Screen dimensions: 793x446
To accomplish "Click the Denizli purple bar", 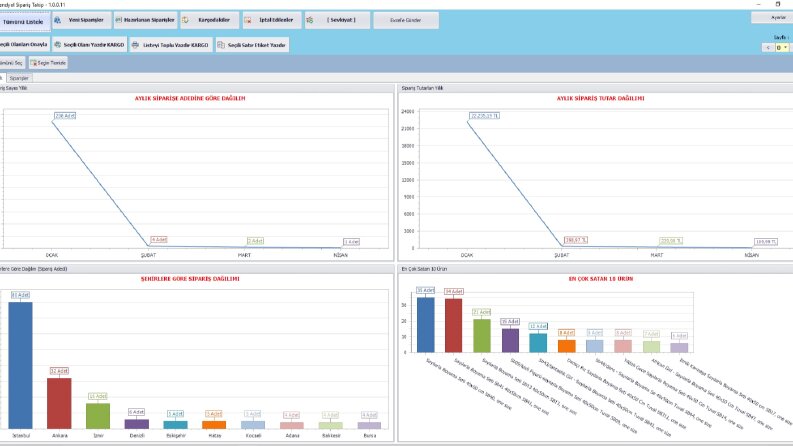I will coord(137,424).
